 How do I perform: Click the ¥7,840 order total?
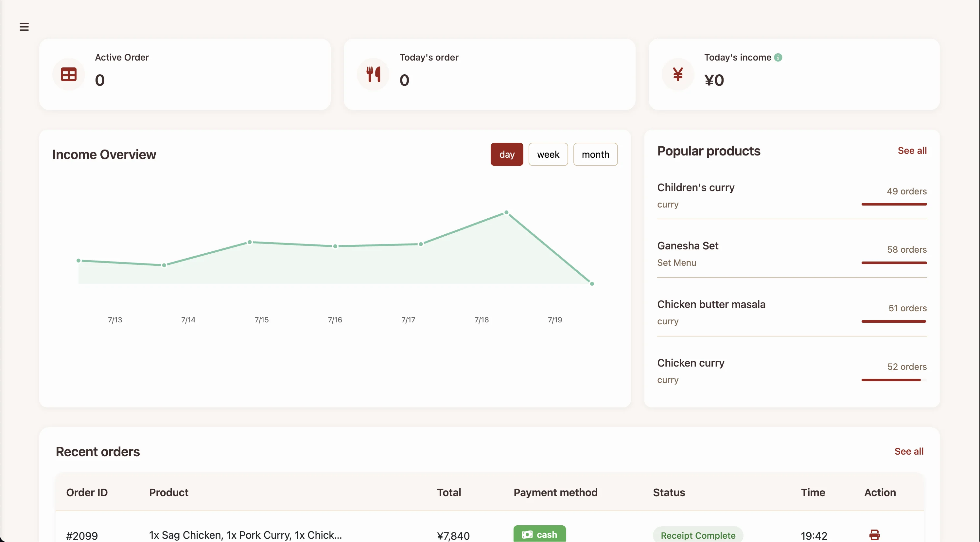[x=453, y=536]
